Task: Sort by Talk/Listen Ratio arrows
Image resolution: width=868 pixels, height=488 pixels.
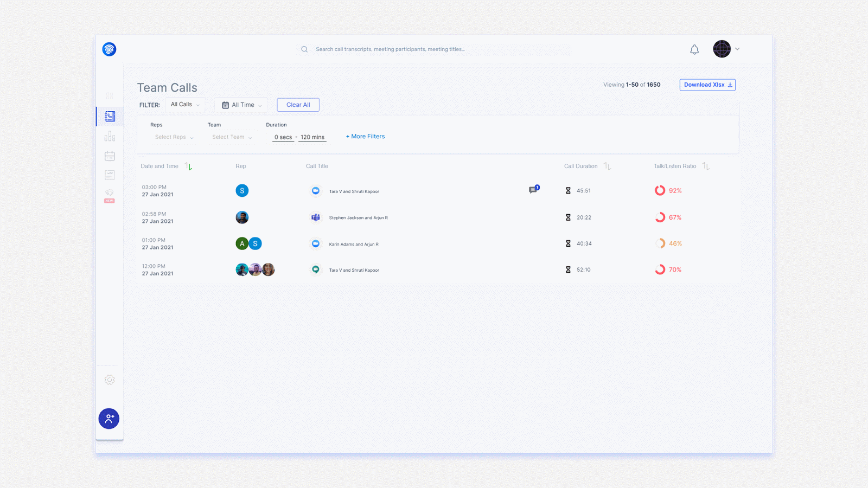Action: click(706, 166)
